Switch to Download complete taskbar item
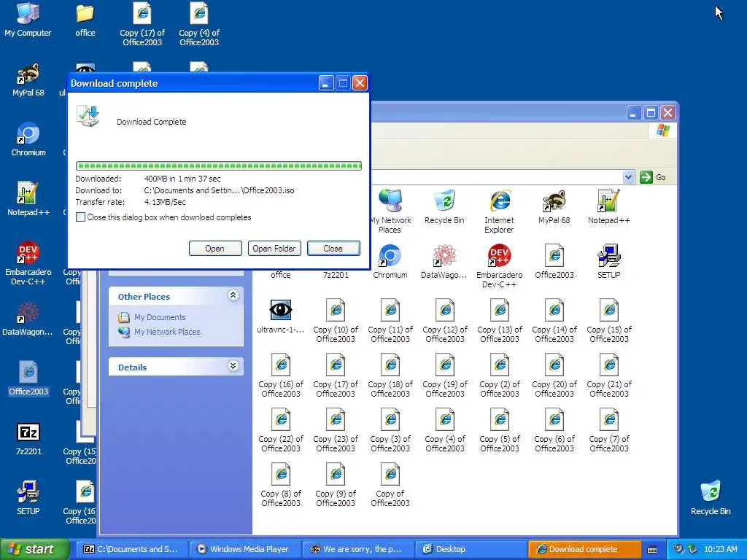The height and width of the screenshot is (560, 747). (x=584, y=549)
